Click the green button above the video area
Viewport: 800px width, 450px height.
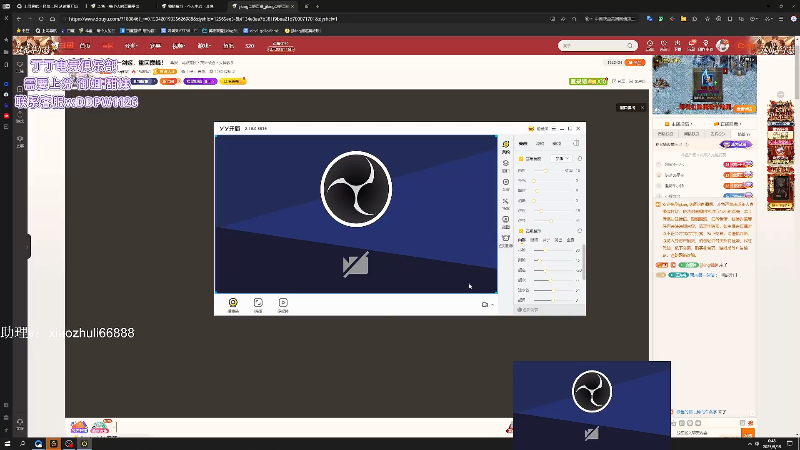point(588,82)
